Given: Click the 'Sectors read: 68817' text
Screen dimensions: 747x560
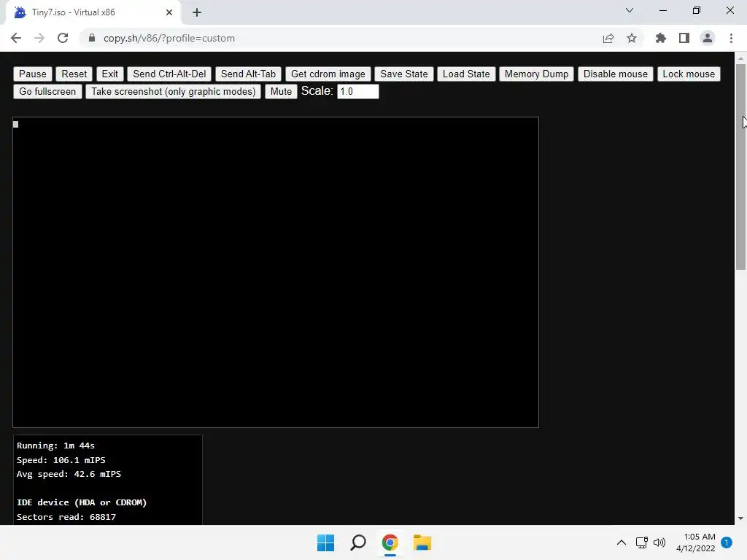Looking at the screenshot, I should click(66, 517).
